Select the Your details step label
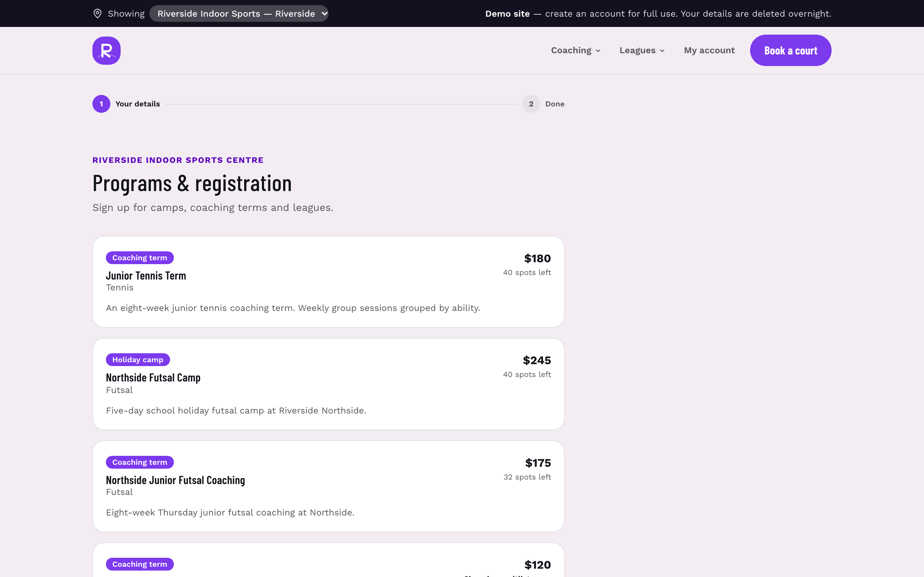 (x=137, y=104)
